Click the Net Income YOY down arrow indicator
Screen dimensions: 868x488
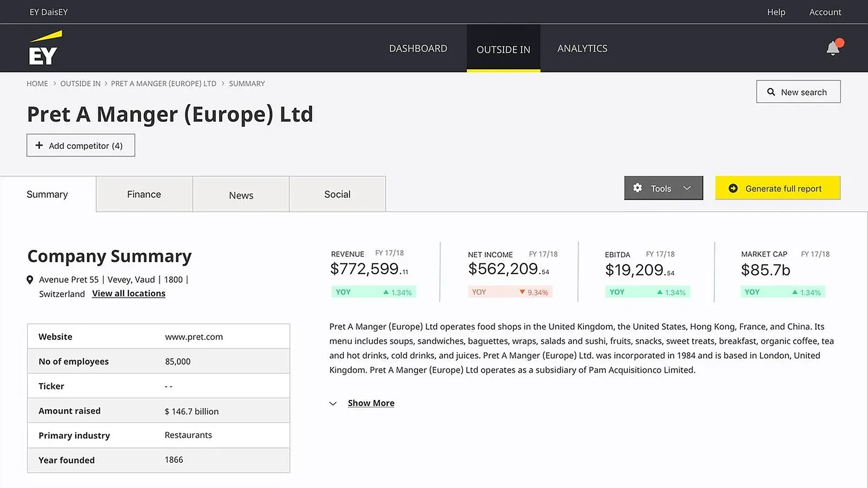coord(522,292)
